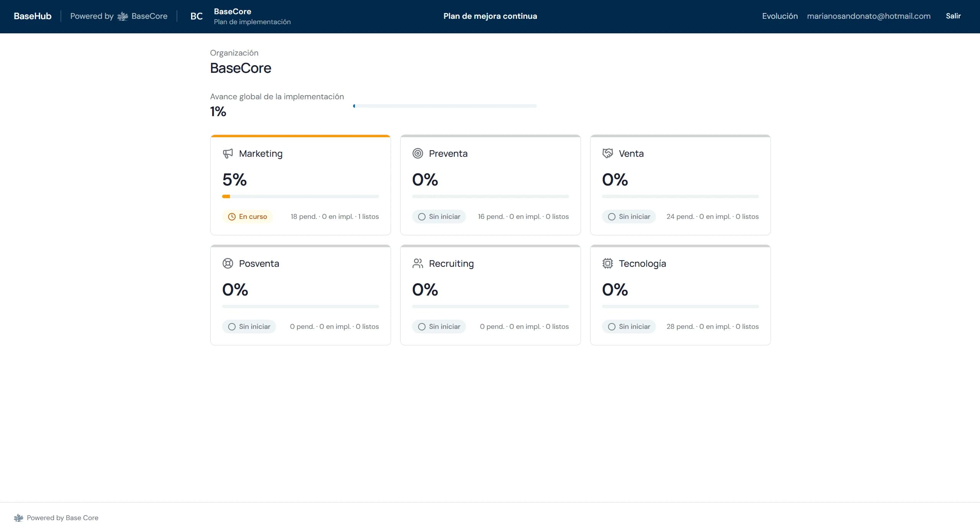Click the circle icon in Preventa's Sin iniciar badge
Viewport: 980px width, 532px height.
click(x=422, y=217)
